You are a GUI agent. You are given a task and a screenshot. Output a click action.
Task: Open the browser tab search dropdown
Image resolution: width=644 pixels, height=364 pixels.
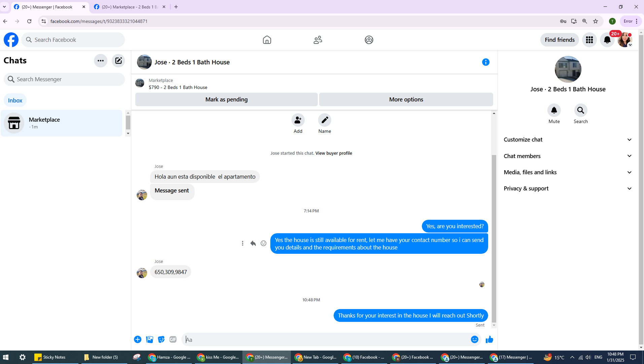click(4, 7)
